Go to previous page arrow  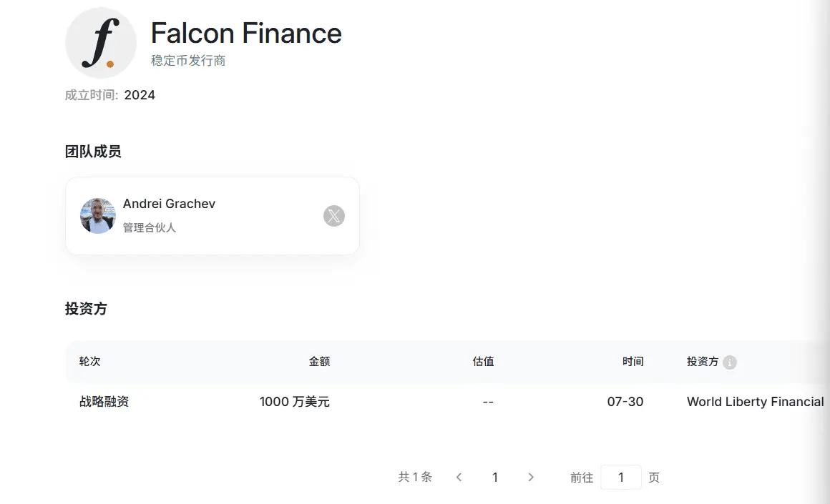459,477
